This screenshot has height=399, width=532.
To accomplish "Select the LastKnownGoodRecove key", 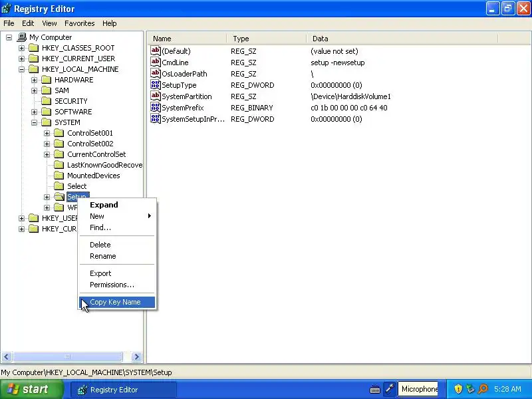I will pos(104,165).
